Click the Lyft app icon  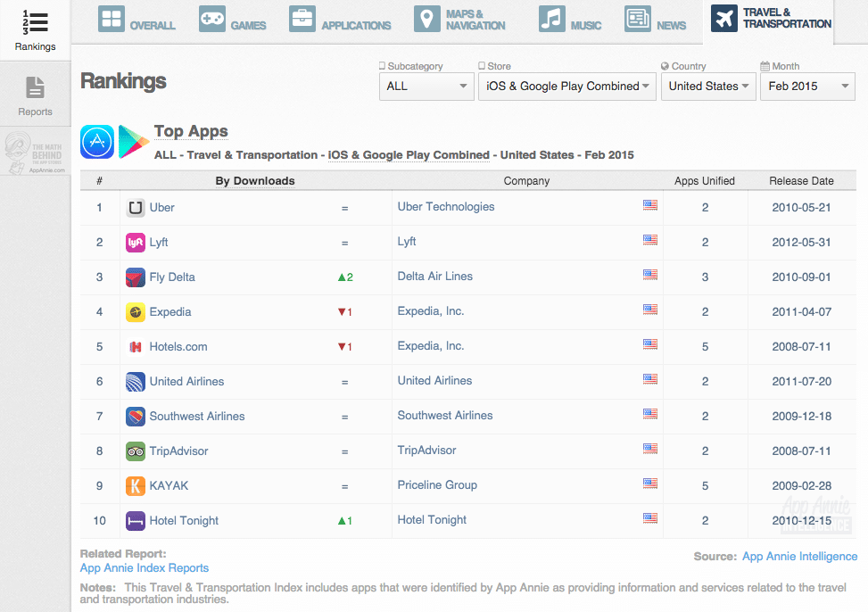tap(136, 243)
